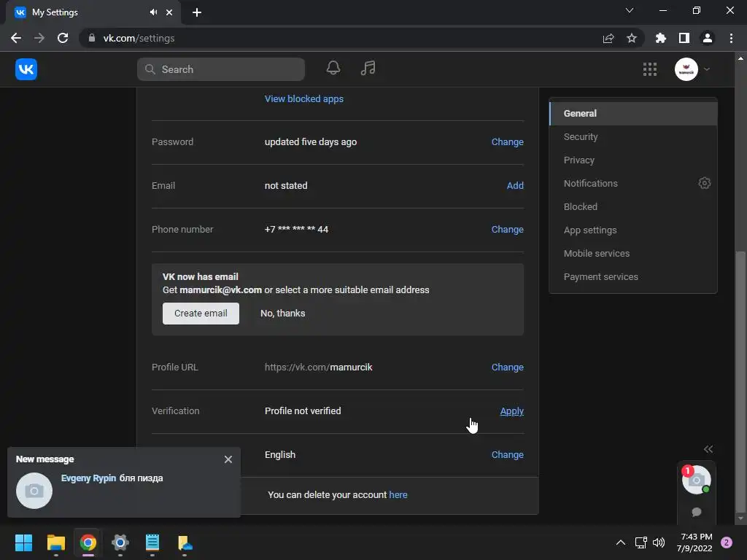Expand the tab search chevron
The height and width of the screenshot is (560, 747).
coord(630,10)
